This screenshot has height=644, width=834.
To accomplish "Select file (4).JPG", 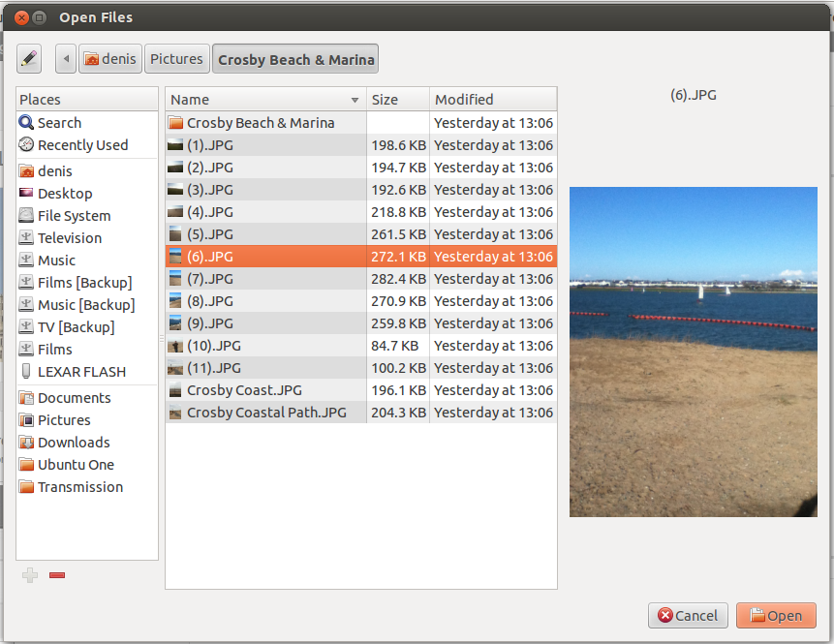I will pos(361,212).
